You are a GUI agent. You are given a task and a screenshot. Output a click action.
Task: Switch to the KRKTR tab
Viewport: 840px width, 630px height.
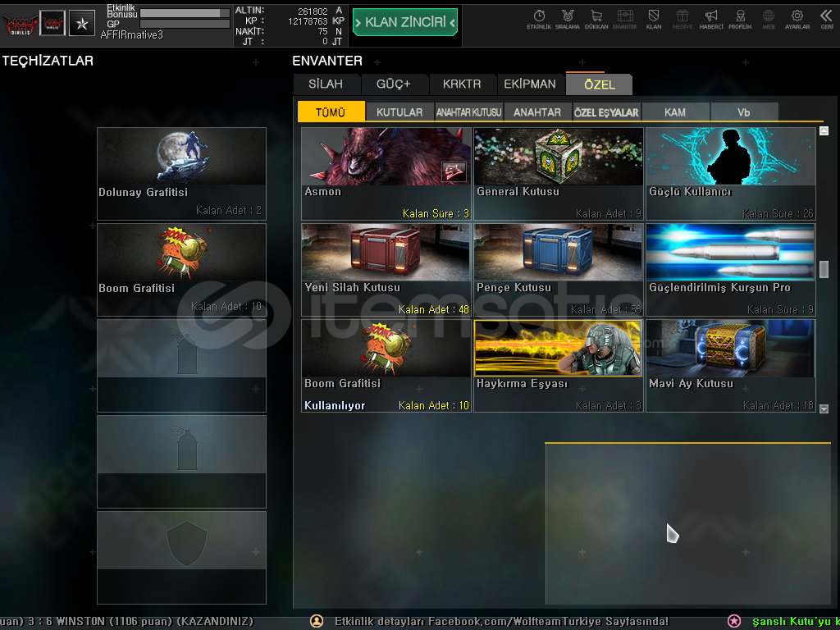pos(462,84)
